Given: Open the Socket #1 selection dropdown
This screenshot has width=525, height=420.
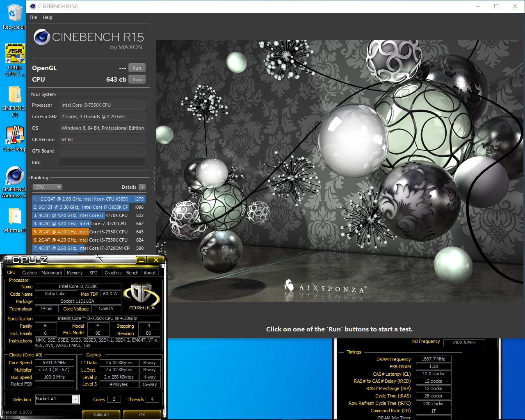Looking at the screenshot, I should (57, 399).
